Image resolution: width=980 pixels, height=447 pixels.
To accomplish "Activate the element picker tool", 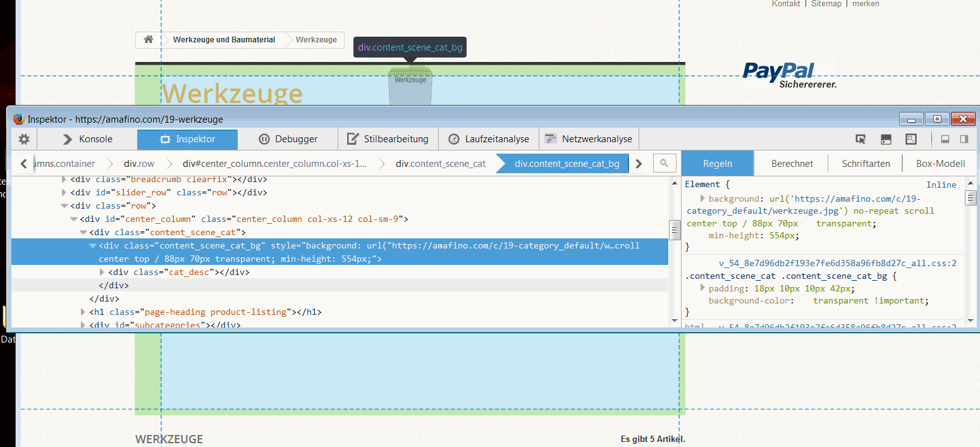I will pyautogui.click(x=861, y=139).
